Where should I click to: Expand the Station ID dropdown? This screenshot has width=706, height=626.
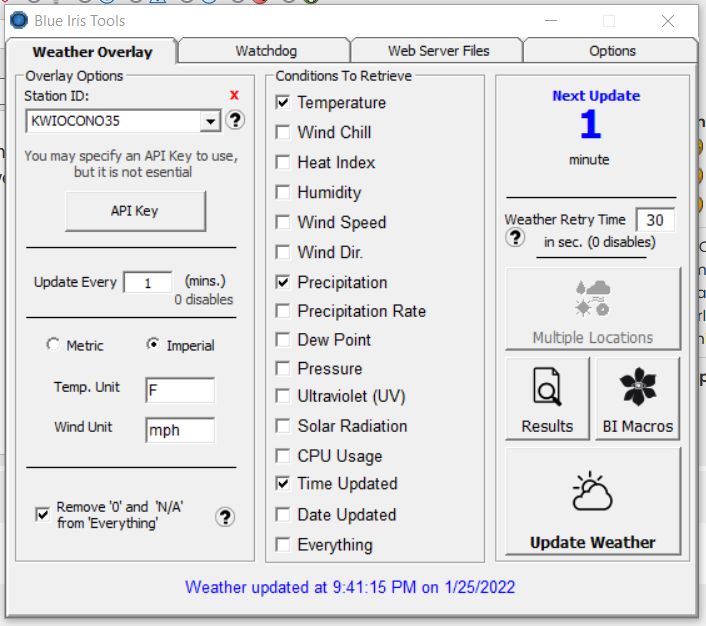[210, 121]
